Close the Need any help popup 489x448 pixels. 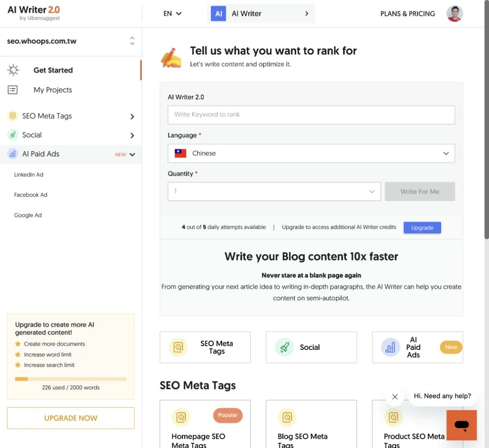click(x=395, y=397)
